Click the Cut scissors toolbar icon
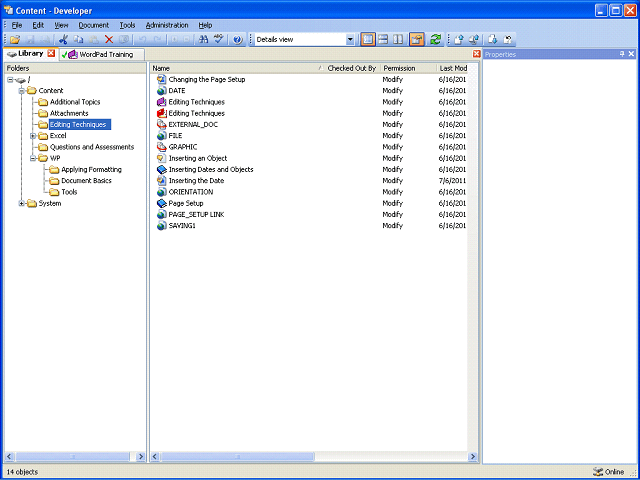The image size is (640, 480). tap(63, 40)
